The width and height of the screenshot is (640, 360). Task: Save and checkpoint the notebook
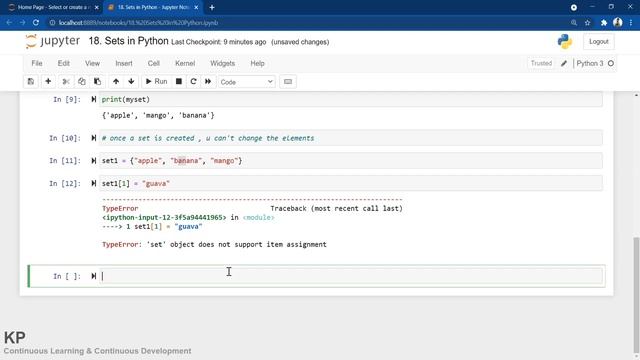[x=31, y=82]
